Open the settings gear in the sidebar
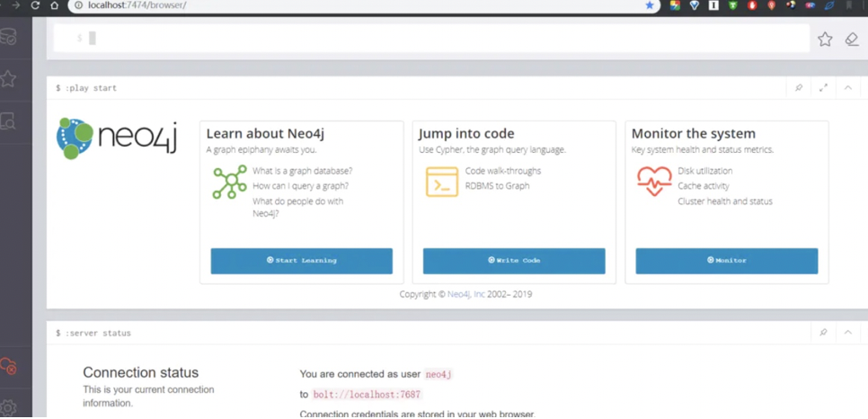This screenshot has width=868, height=419. coord(8,408)
